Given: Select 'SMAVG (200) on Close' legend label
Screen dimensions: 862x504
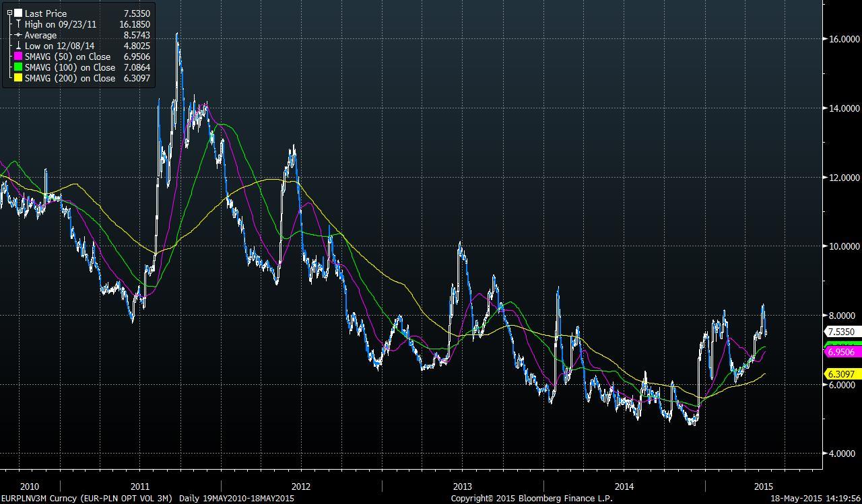Looking at the screenshot, I should coord(70,78).
